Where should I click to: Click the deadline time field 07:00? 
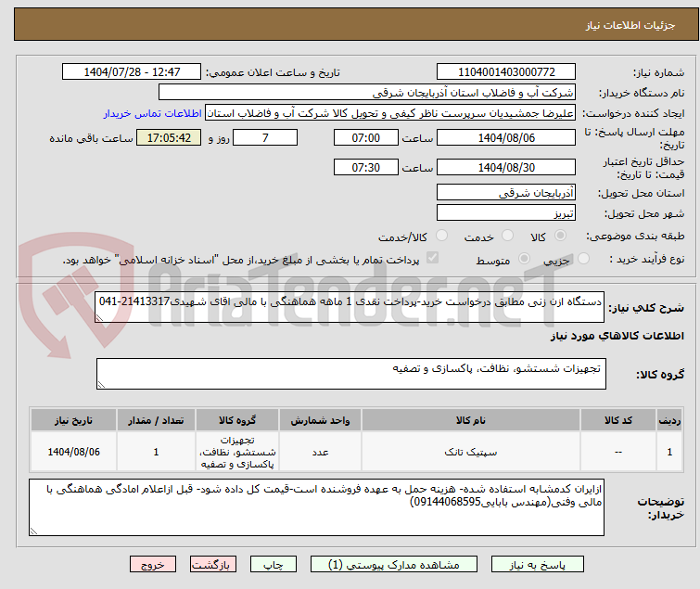pos(365,137)
